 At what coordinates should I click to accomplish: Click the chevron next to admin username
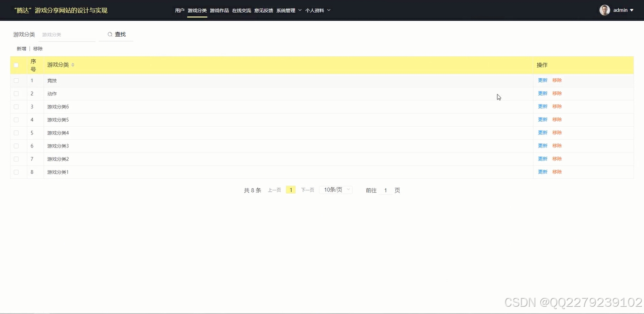[632, 10]
